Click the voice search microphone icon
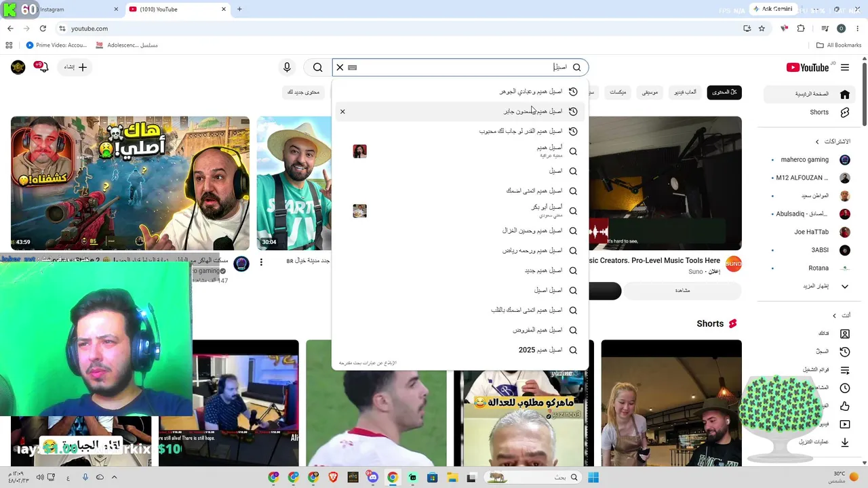Viewport: 868px width, 488px height. coord(287,67)
